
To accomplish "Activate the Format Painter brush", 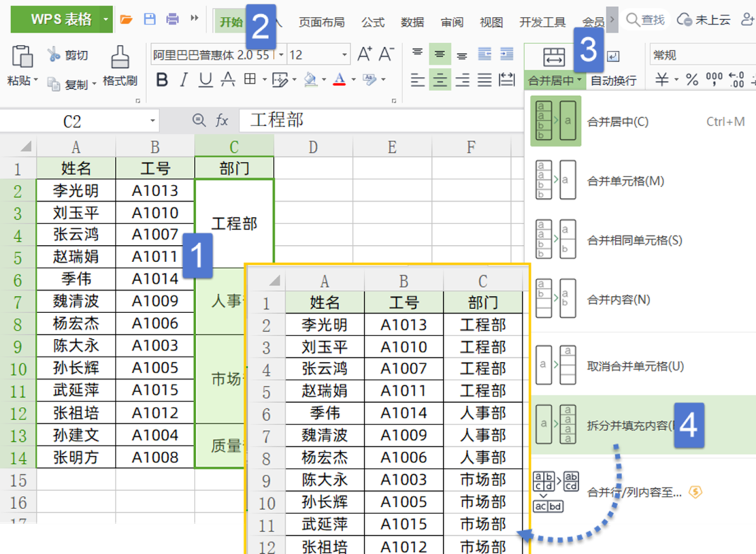I will (120, 57).
